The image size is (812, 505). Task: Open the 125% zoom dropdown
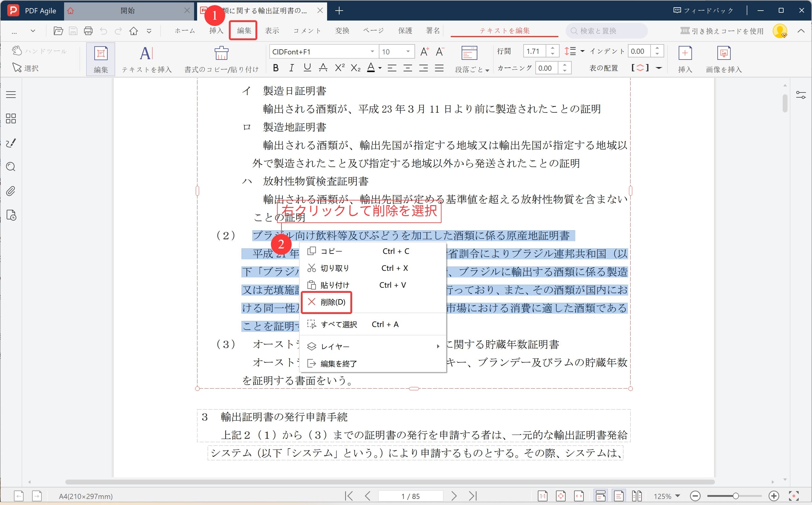coord(668,496)
